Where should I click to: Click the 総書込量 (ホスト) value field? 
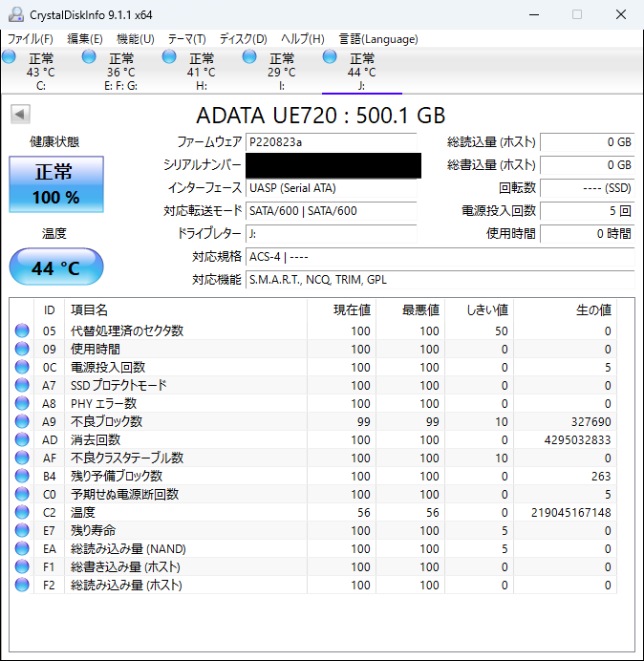587,165
